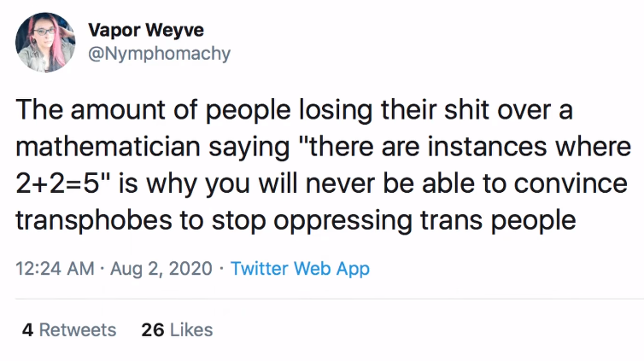
Task: Click the word "transphobes" in the tweet
Action: (94, 221)
